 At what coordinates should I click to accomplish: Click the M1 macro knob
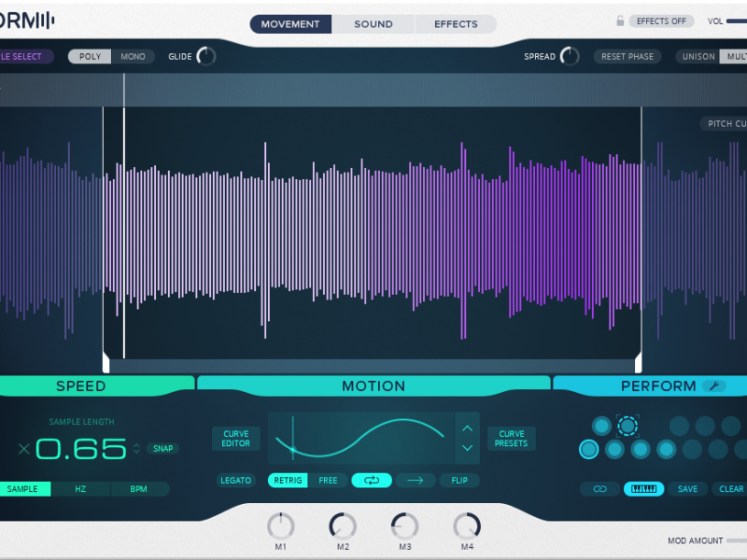(280, 525)
